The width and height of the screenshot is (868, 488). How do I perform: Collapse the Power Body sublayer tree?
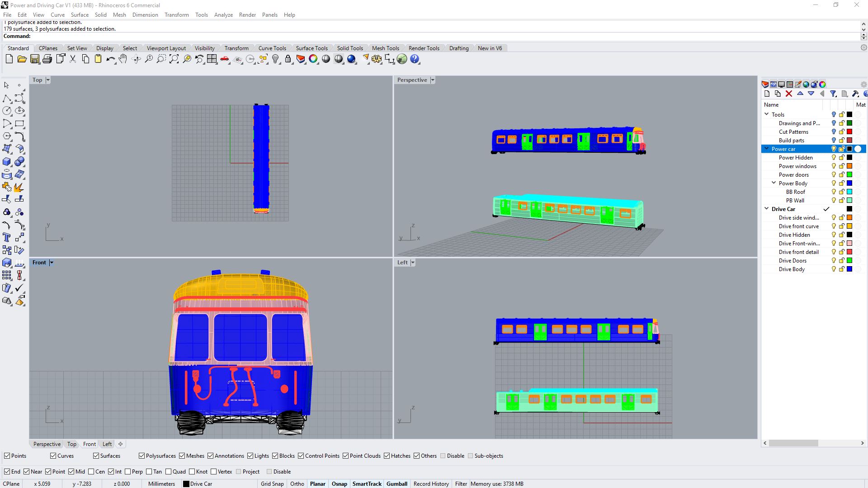(x=774, y=183)
